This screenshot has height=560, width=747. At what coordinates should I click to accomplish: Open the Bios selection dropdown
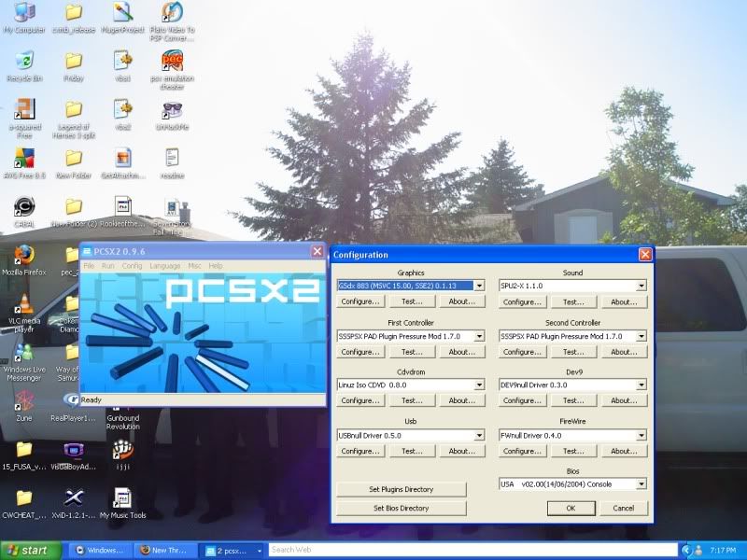(641, 484)
